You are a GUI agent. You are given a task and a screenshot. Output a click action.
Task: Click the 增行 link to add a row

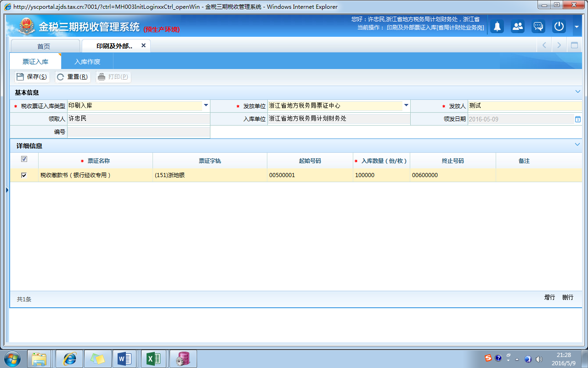point(550,298)
